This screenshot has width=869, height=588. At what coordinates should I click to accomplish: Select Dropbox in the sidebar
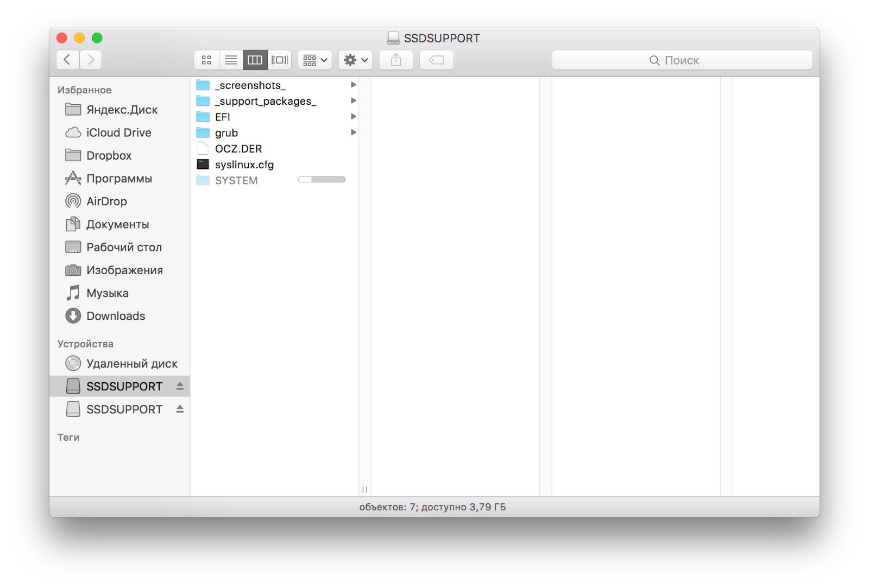coord(119,155)
